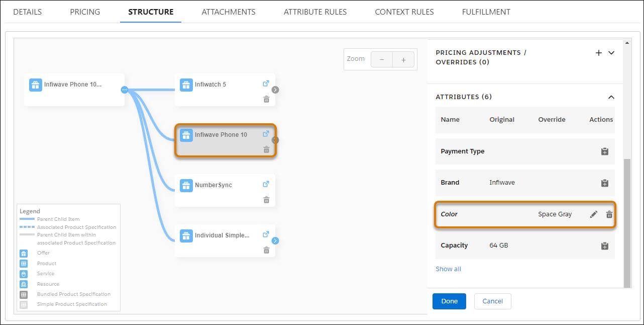Delete the Color override
644x325 pixels.
609,214
